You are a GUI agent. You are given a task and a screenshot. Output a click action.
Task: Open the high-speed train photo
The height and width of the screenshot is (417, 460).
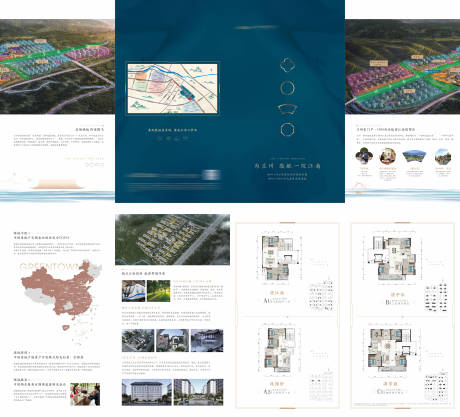133,291
